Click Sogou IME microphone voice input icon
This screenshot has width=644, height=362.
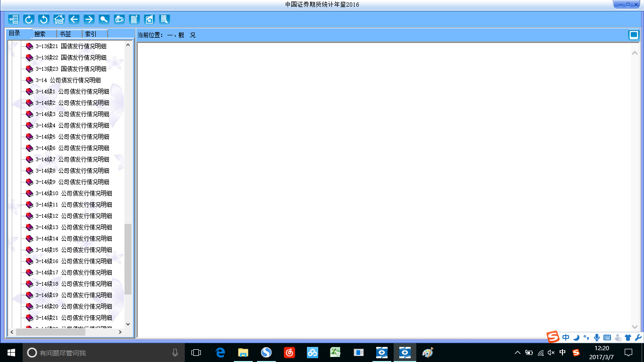[x=597, y=337]
